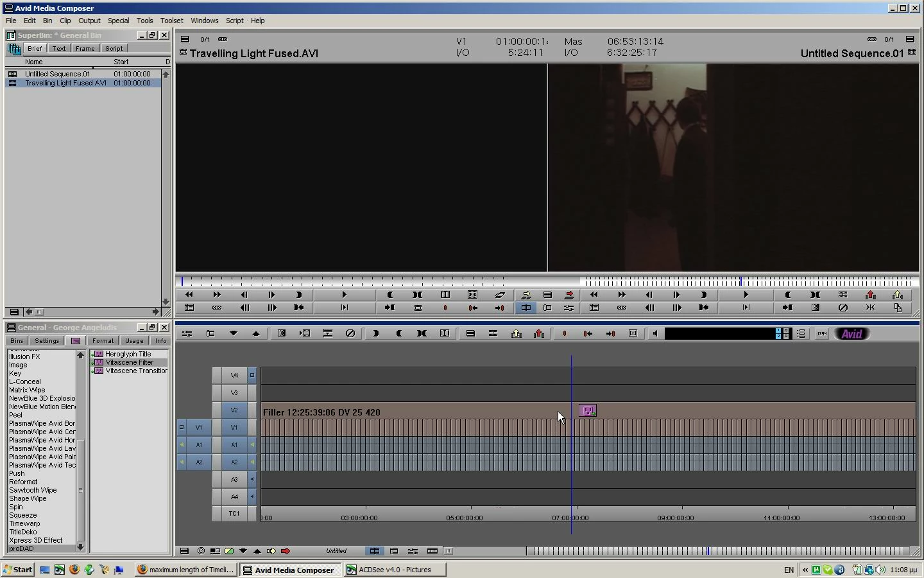Click 1394 device button in timeline toolbar

click(x=821, y=333)
